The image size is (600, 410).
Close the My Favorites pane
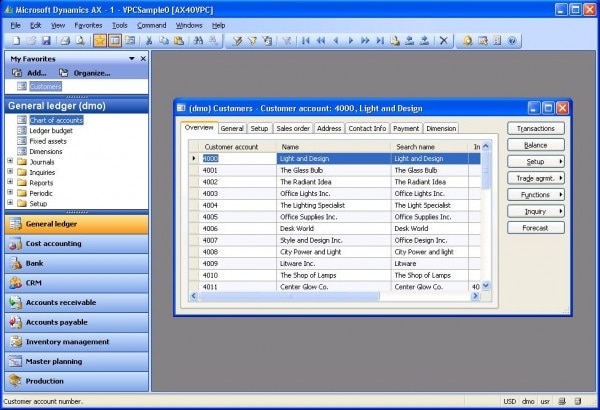click(143, 59)
